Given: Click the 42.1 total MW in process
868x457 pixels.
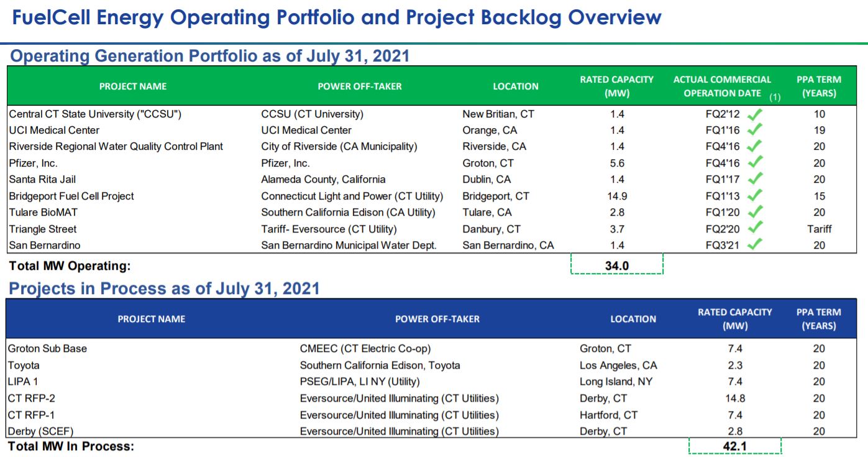Looking at the screenshot, I should pyautogui.click(x=735, y=446).
